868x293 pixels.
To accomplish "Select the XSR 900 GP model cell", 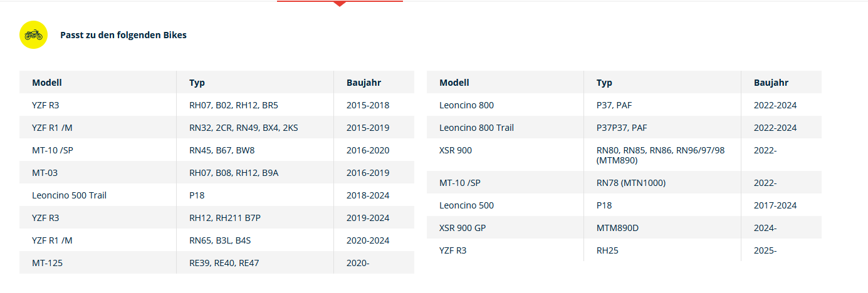I will click(x=463, y=228).
